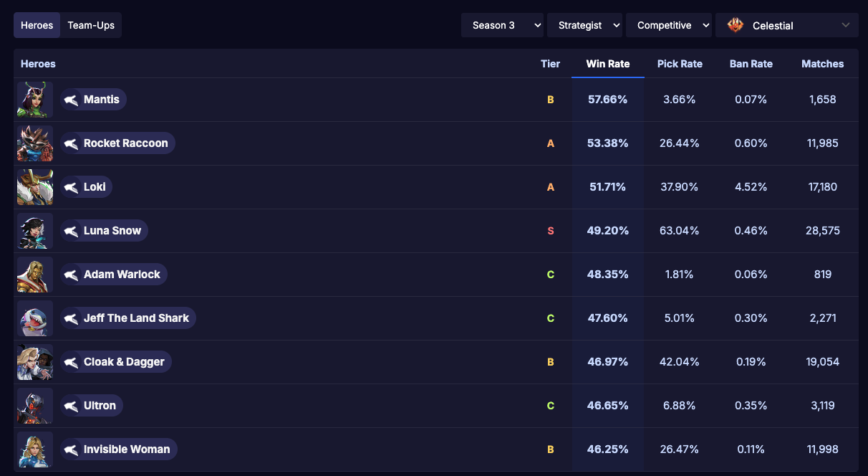Click Adam Warlock hero portrait

click(35, 275)
